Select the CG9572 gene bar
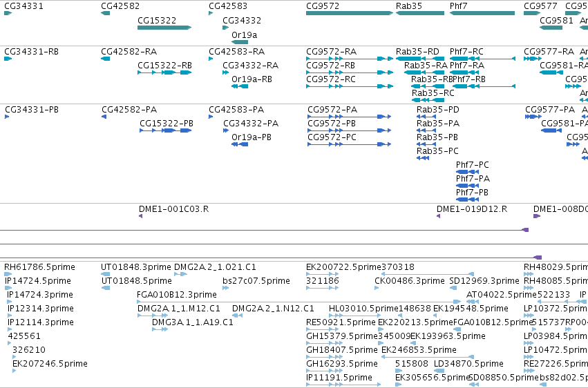Image resolution: width=588 pixels, height=388 pixels. pos(350,13)
